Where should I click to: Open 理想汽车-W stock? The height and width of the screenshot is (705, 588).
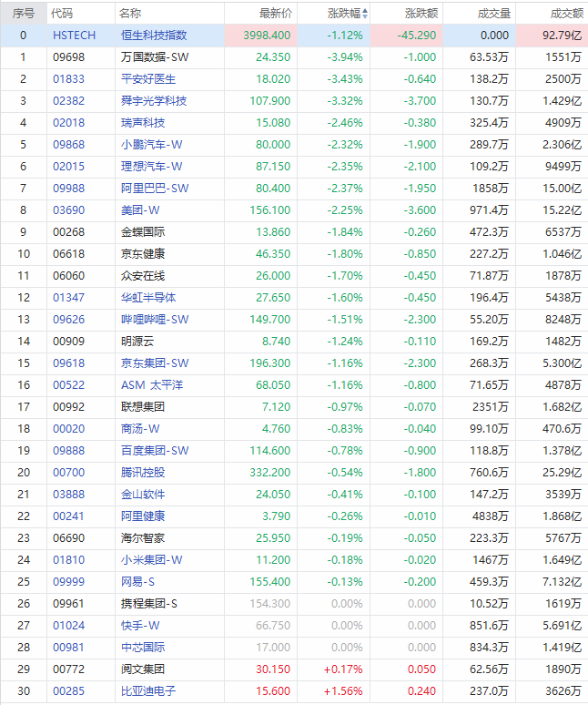click(x=151, y=167)
